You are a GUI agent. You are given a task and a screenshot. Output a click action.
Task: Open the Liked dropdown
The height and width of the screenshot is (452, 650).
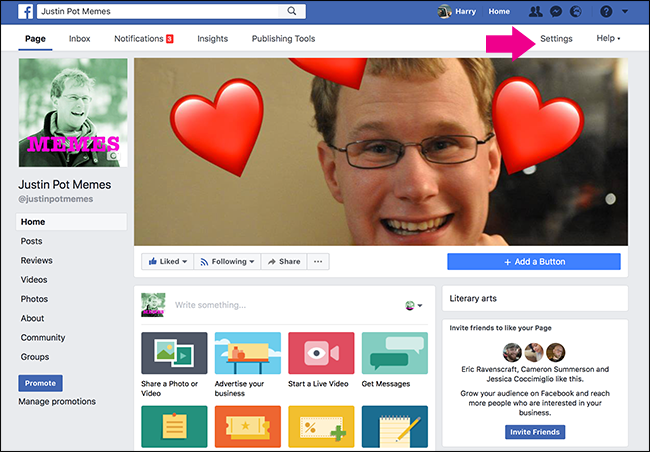tap(167, 262)
